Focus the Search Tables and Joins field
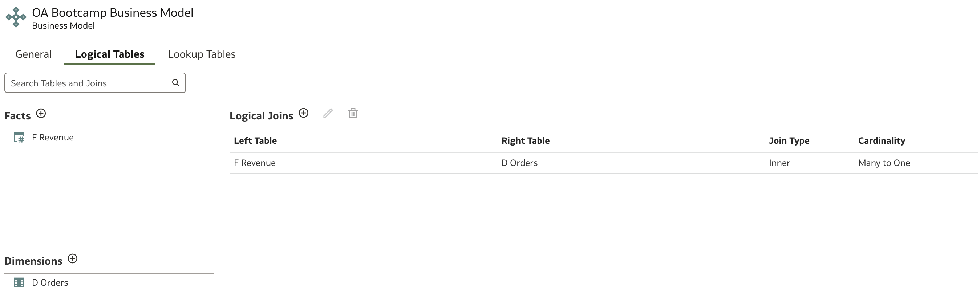The width and height of the screenshot is (980, 302). 95,83
